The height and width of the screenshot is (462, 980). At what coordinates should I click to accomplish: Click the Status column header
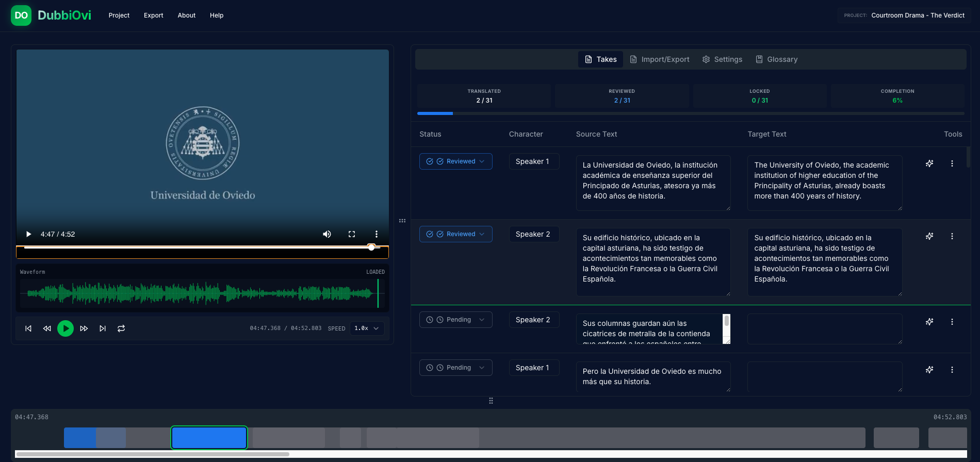(430, 134)
